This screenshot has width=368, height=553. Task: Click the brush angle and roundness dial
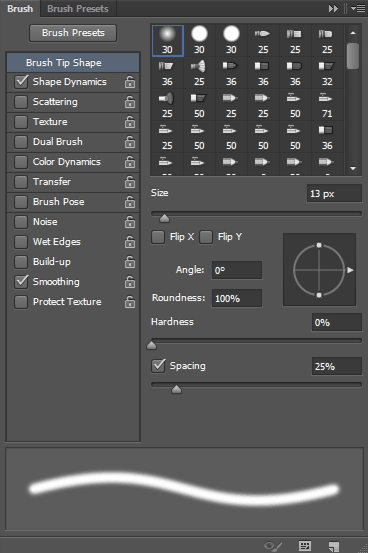coord(319,270)
